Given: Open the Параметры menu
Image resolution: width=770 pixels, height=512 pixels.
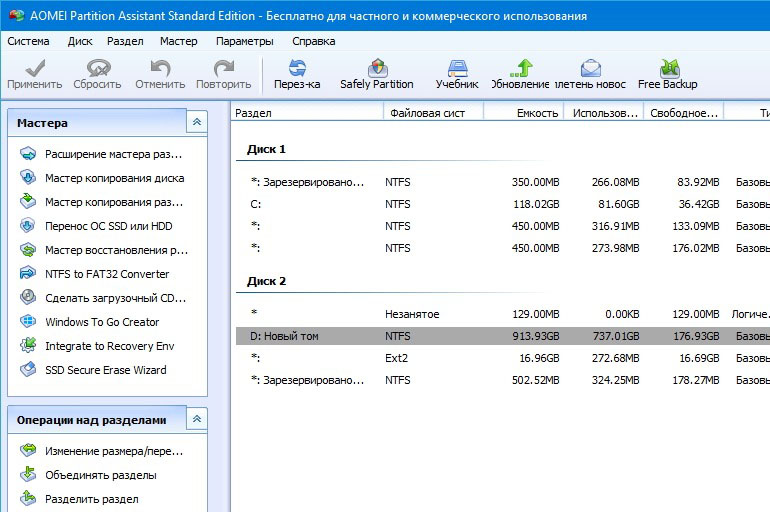Looking at the screenshot, I should click(245, 41).
